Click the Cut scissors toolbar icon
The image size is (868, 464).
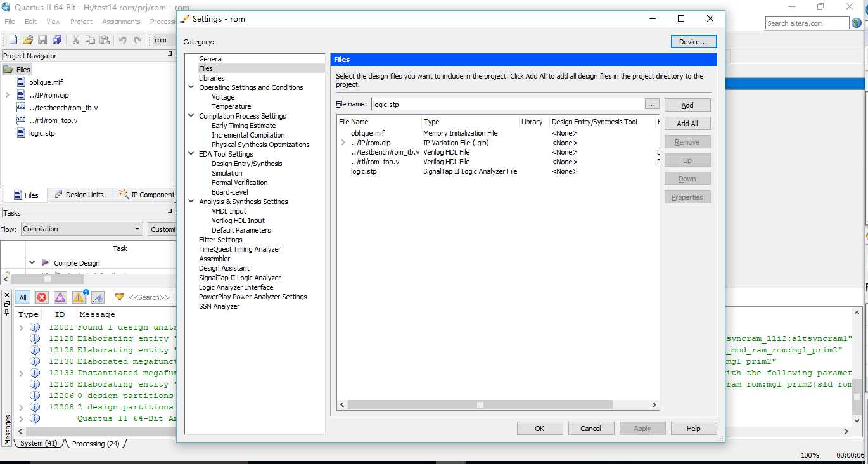pos(75,40)
